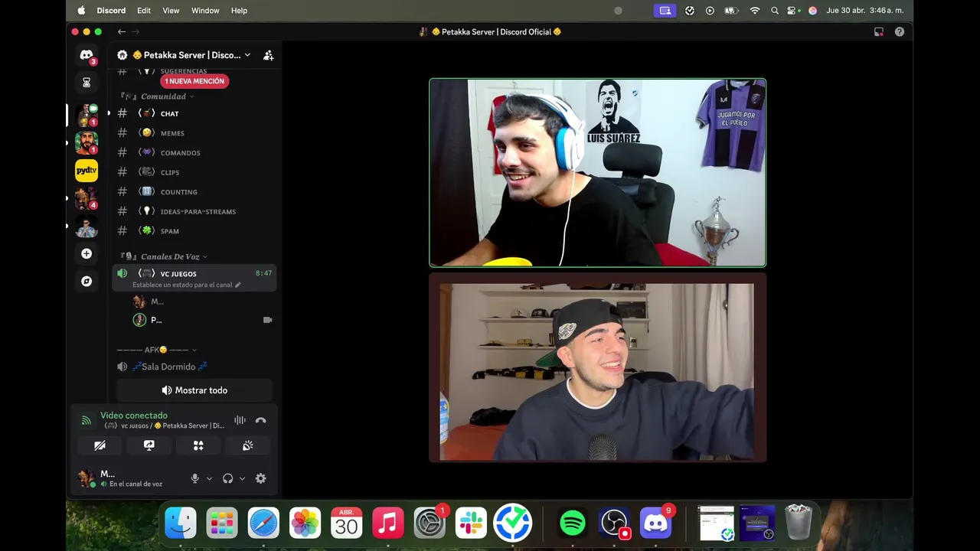Open Music app from the dock

point(388,523)
